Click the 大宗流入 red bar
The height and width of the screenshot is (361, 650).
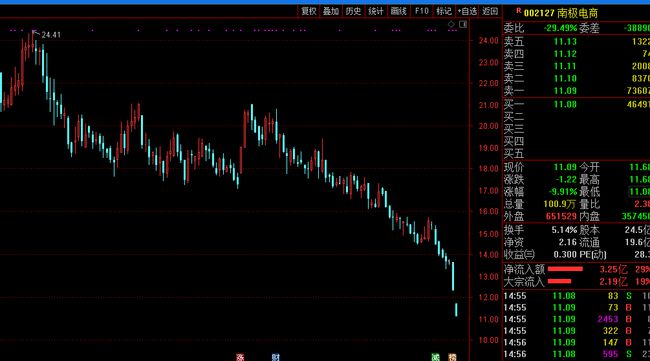pos(559,282)
